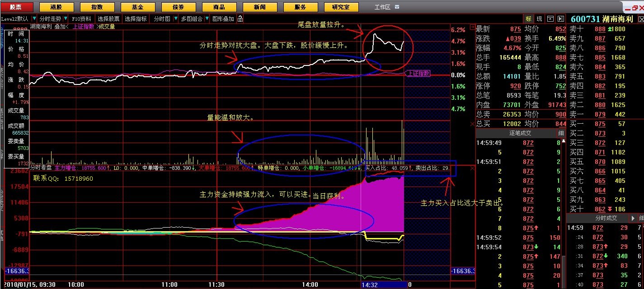The image size is (644, 289).
Task: Click the panel layout icon after 现
Action: 550,19
